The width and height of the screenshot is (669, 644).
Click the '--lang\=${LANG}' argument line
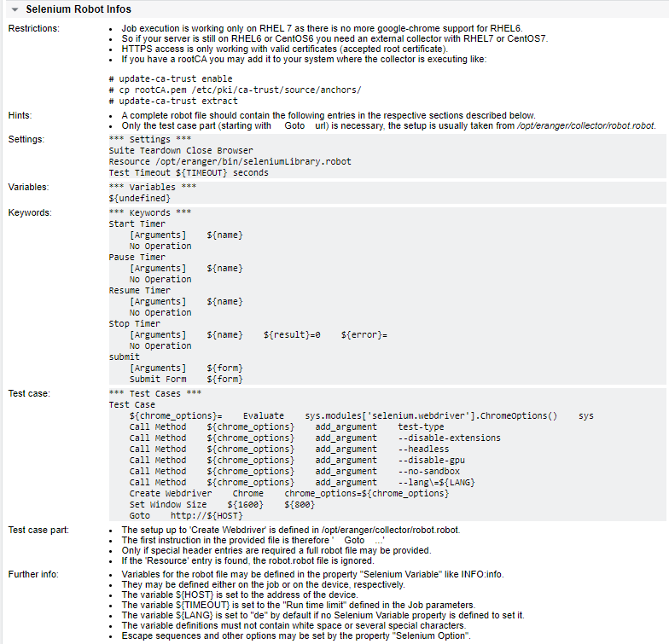pyautogui.click(x=302, y=483)
